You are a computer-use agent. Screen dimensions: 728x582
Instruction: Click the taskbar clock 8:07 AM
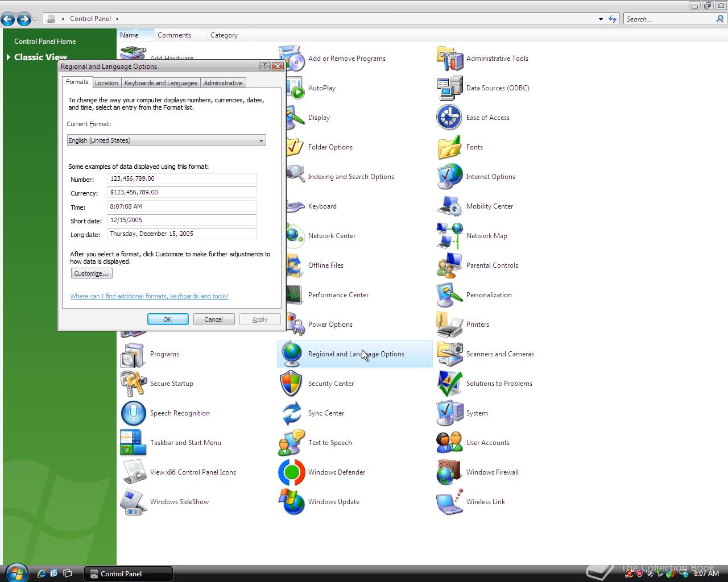click(706, 573)
